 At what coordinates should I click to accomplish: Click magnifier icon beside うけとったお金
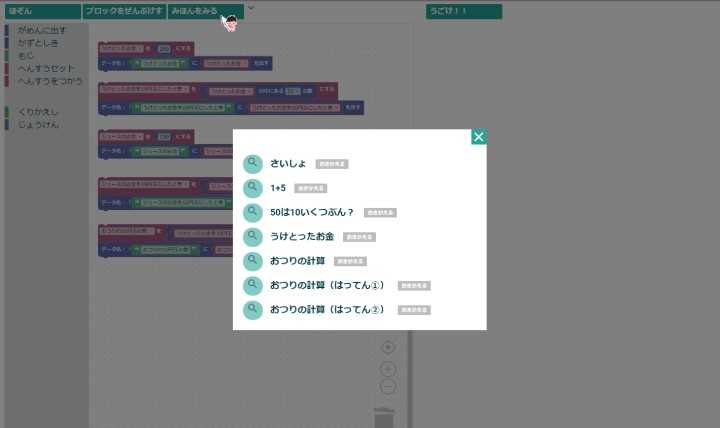pyautogui.click(x=253, y=237)
